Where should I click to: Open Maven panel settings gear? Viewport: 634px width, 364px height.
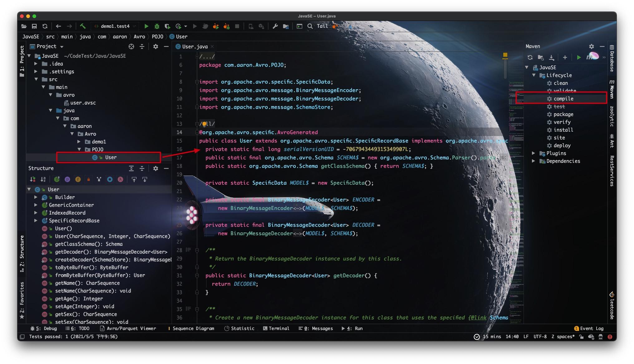[591, 46]
